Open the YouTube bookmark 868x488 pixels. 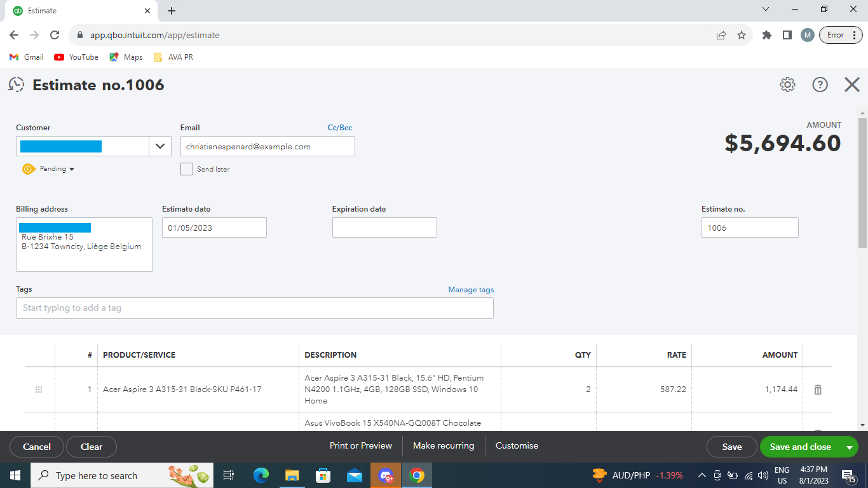coord(76,57)
